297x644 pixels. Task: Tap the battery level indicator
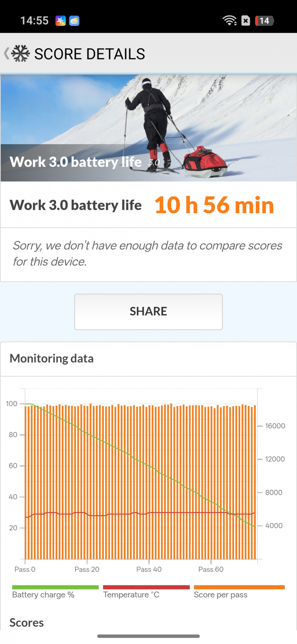tap(264, 21)
